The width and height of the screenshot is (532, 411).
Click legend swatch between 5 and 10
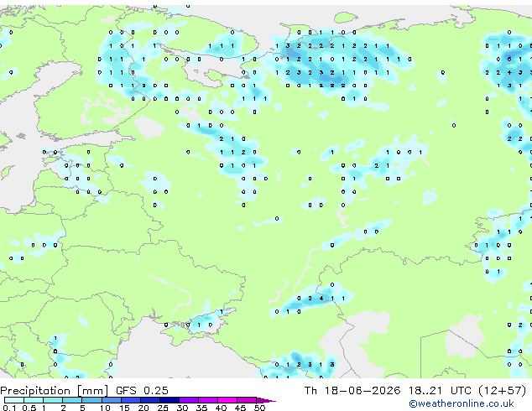point(91,400)
